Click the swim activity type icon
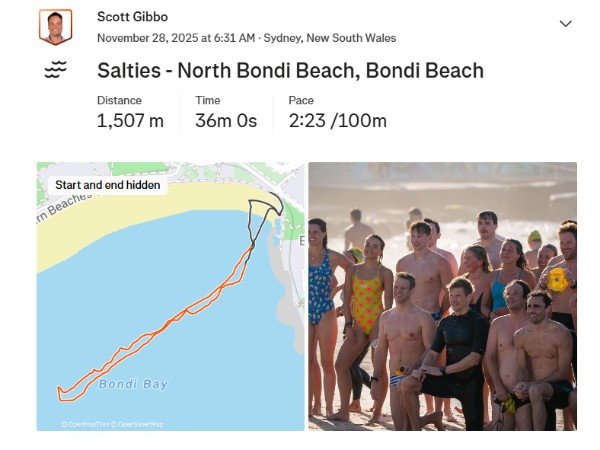The width and height of the screenshot is (600, 450). click(56, 70)
